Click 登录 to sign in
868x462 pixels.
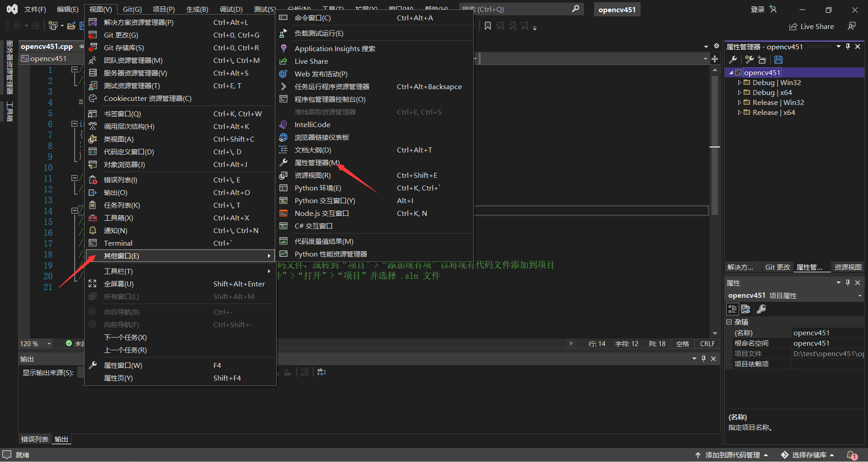pyautogui.click(x=758, y=10)
